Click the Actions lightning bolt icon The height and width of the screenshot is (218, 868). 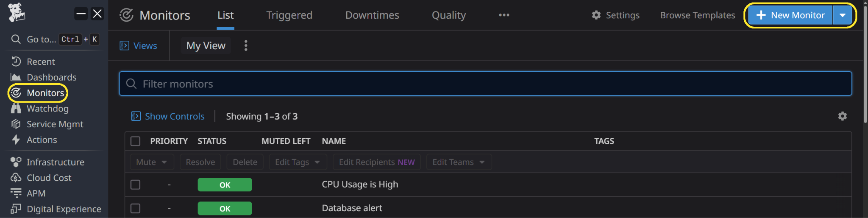(16, 140)
